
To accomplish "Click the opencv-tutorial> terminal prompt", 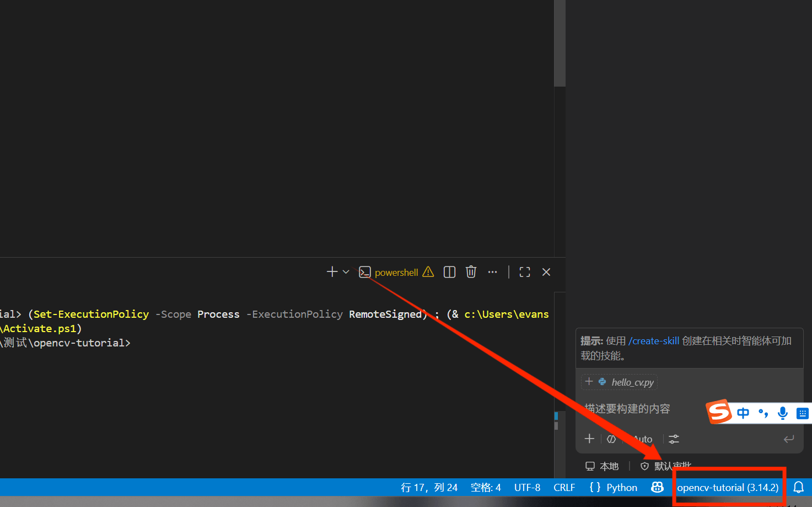I will pyautogui.click(x=82, y=343).
